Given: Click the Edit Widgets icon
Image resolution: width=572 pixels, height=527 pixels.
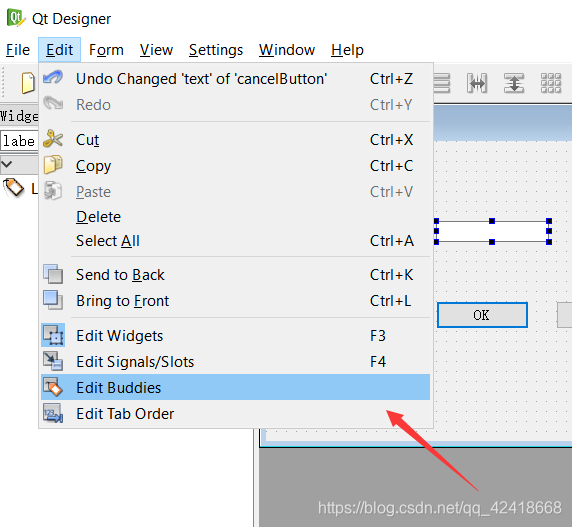Looking at the screenshot, I should (53, 335).
